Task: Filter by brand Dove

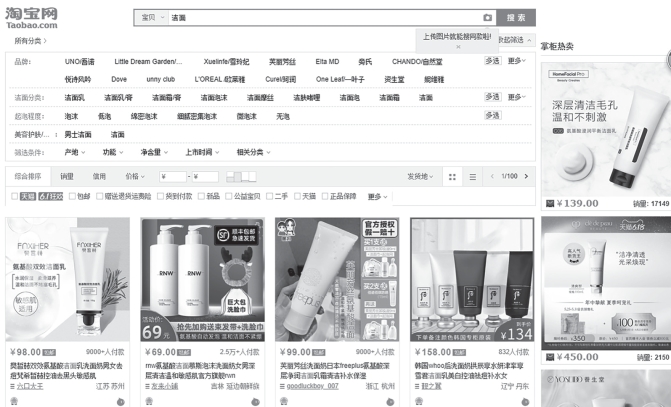Action: 119,79
